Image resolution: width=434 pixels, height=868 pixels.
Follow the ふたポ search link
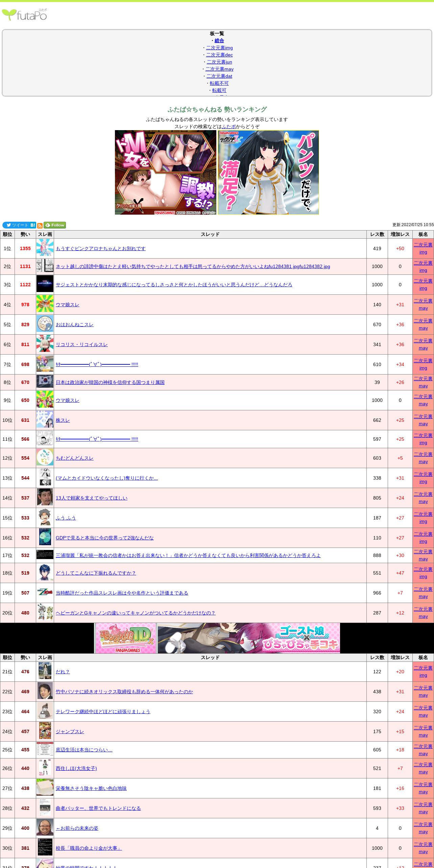[229, 126]
